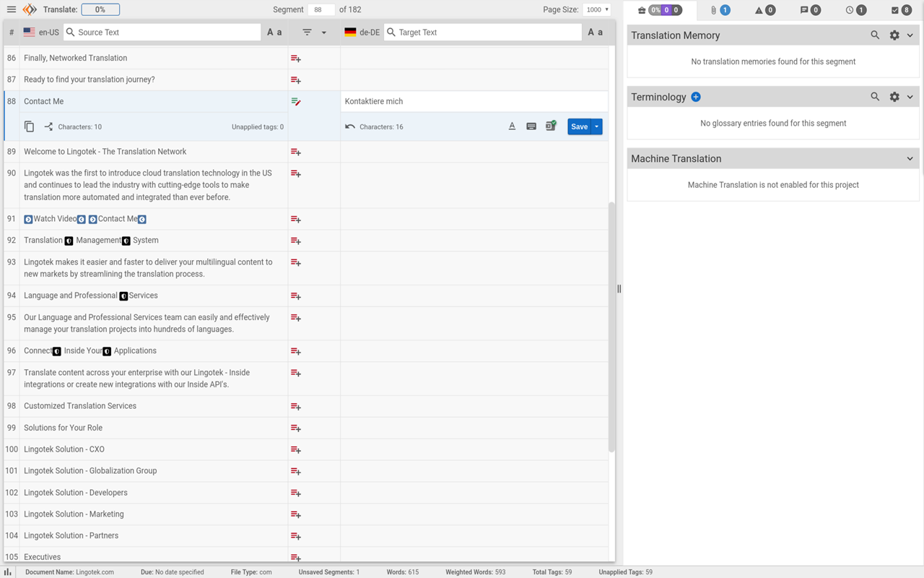
Task: Toggle case sensitivity for target search
Action: (x=595, y=33)
